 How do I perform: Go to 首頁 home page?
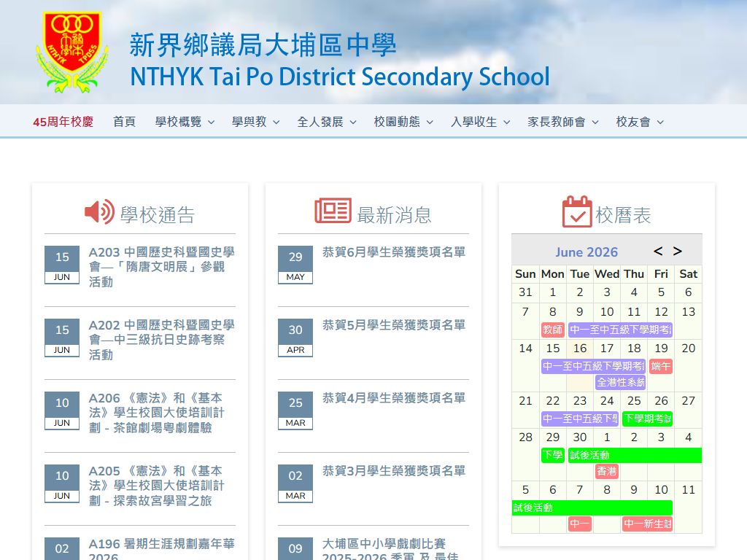[x=124, y=122]
